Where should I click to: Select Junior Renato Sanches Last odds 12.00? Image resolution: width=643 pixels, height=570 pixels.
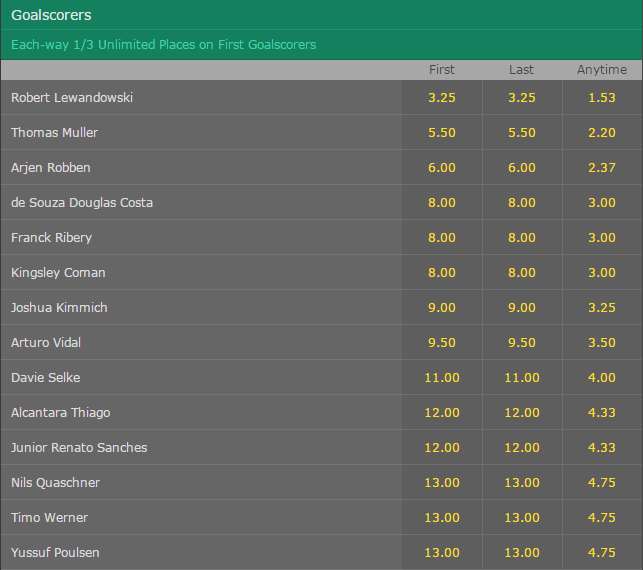pos(522,447)
